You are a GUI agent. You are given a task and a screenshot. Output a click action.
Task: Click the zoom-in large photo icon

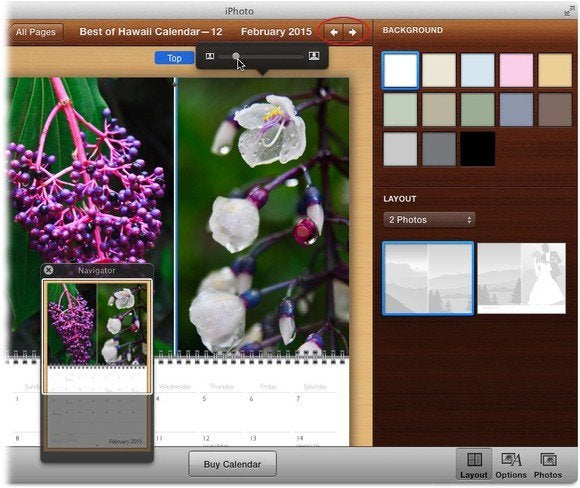[314, 56]
